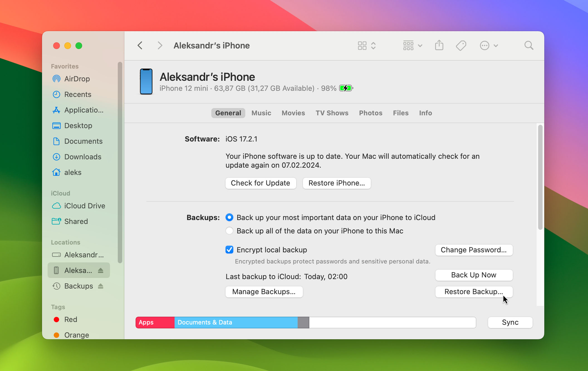Click Check for Update
The width and height of the screenshot is (588, 371).
tap(261, 183)
